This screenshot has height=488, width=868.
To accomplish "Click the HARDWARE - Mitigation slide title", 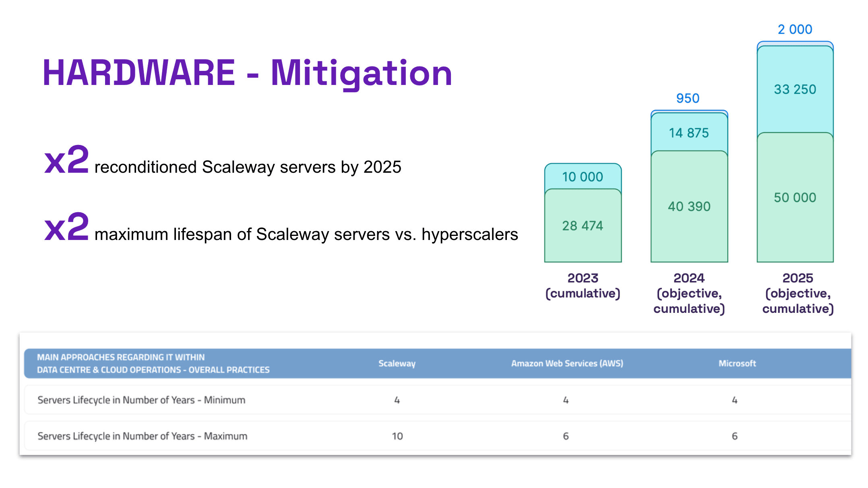I will pyautogui.click(x=247, y=73).
